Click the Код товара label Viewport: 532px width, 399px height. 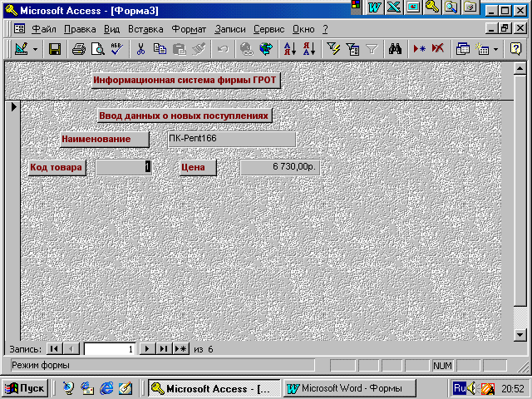[x=57, y=168]
